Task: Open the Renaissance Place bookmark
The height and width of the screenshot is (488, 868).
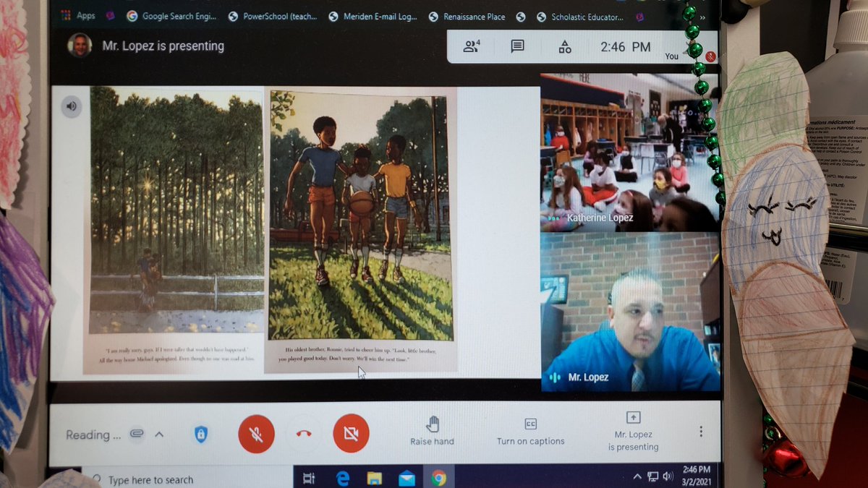Action: pyautogui.click(x=467, y=16)
